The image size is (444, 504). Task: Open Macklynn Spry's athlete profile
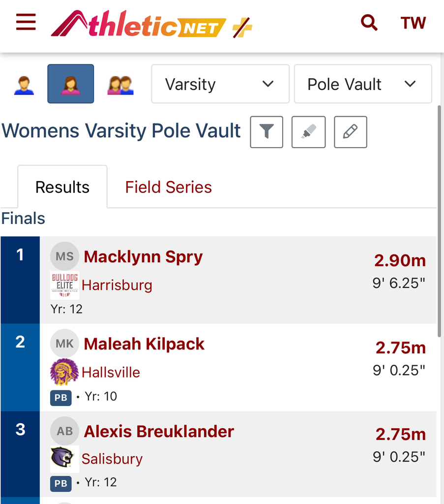coord(143,257)
